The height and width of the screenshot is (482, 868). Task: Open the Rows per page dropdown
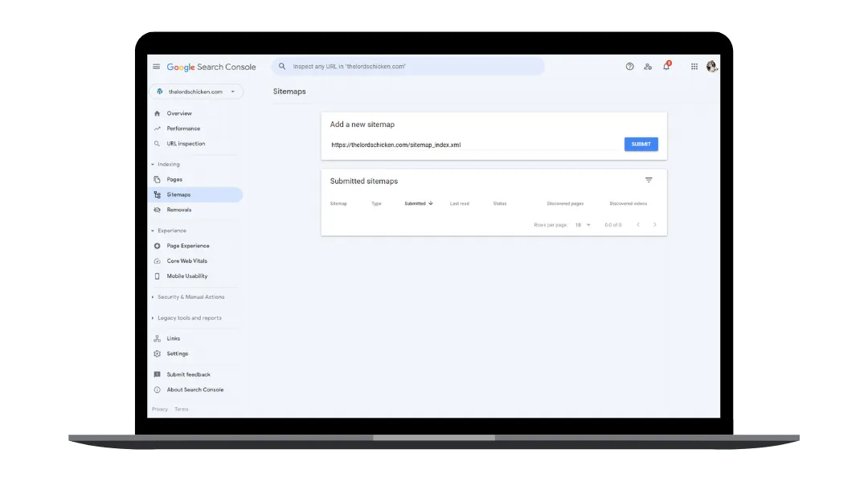pyautogui.click(x=583, y=225)
